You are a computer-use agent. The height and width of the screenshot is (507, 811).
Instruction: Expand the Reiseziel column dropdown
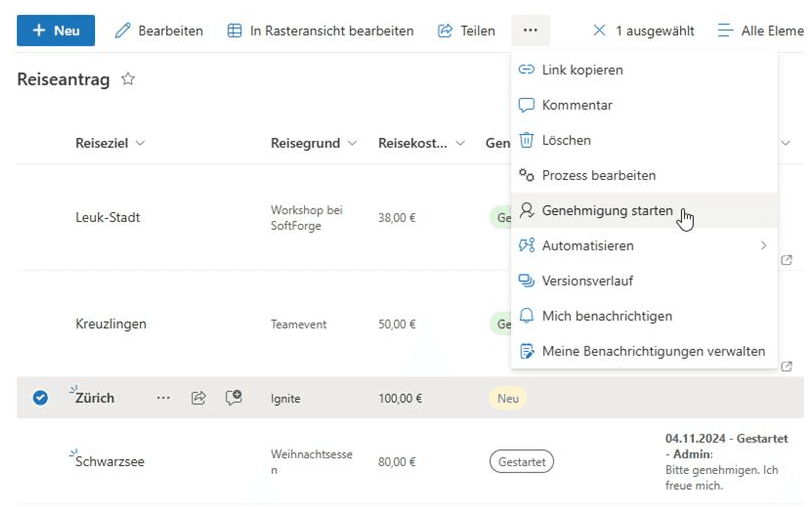click(x=140, y=144)
